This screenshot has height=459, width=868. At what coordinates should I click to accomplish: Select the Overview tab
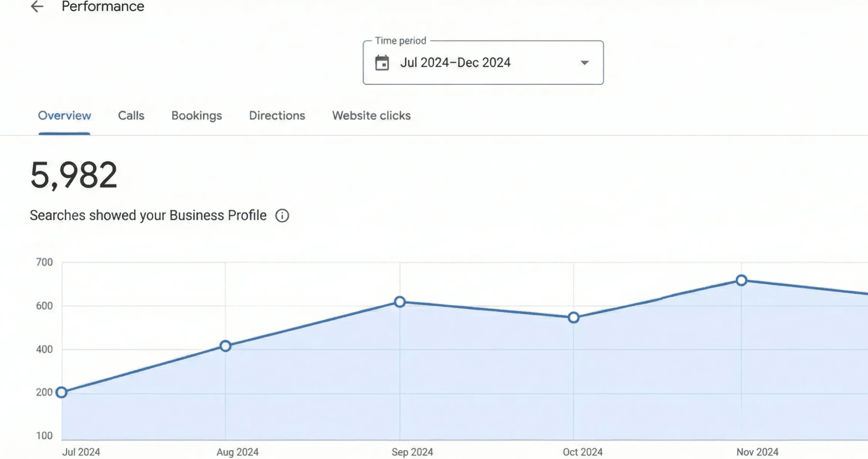point(65,116)
